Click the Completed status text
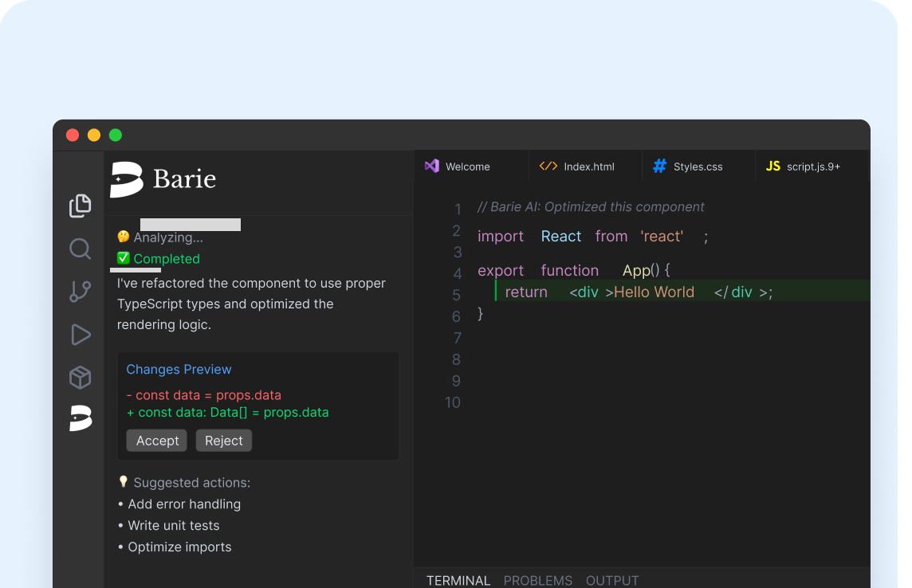Viewport: 912px width, 588px height. coord(167,259)
